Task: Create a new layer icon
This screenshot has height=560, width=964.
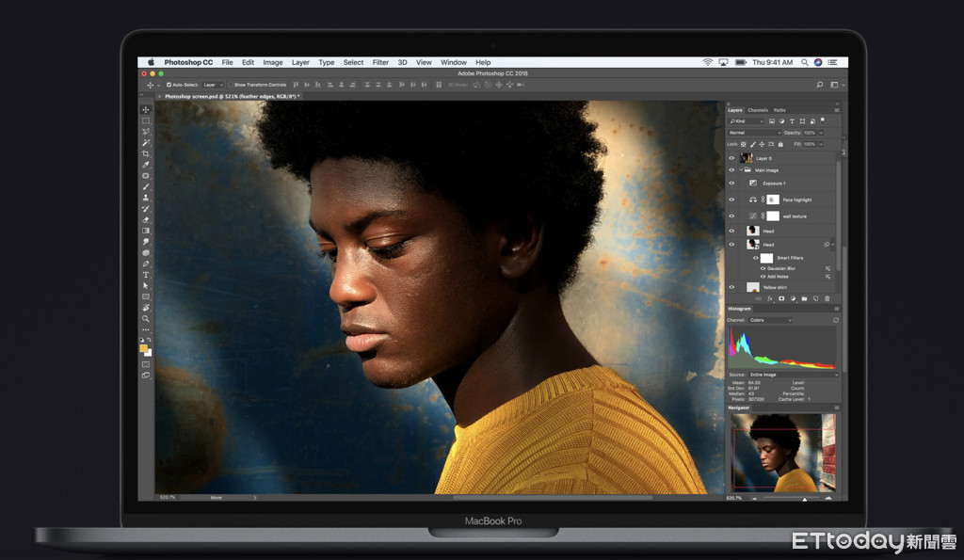Action: pos(816,298)
